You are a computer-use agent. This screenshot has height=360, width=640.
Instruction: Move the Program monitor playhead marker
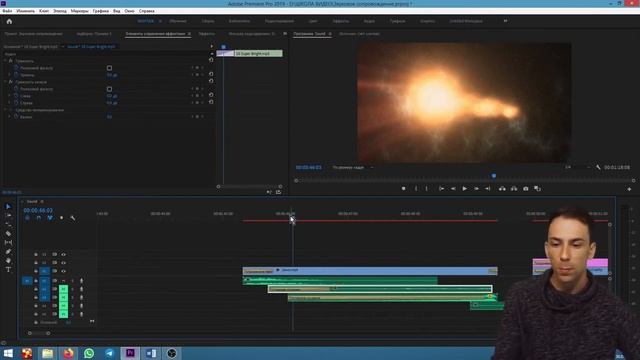[494, 176]
